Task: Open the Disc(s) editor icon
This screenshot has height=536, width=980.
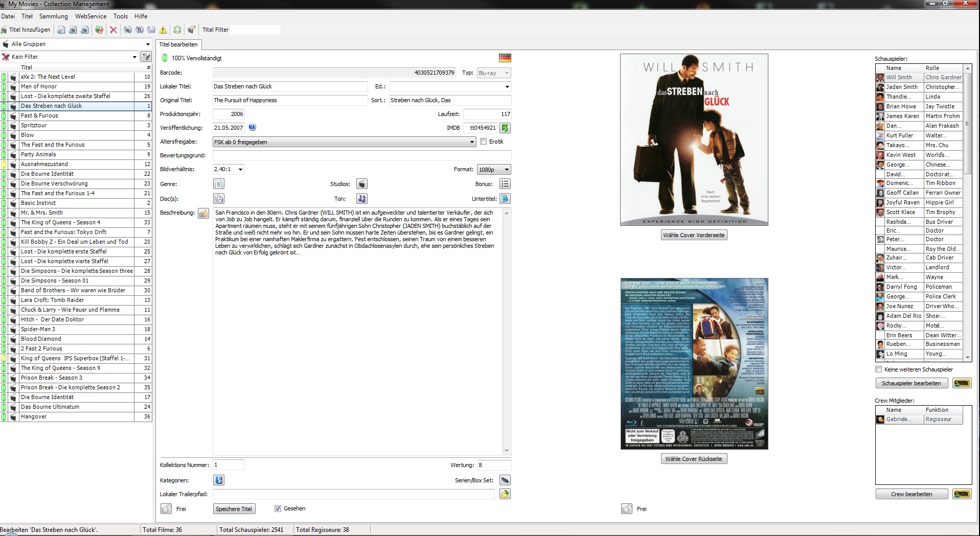Action: coord(219,199)
